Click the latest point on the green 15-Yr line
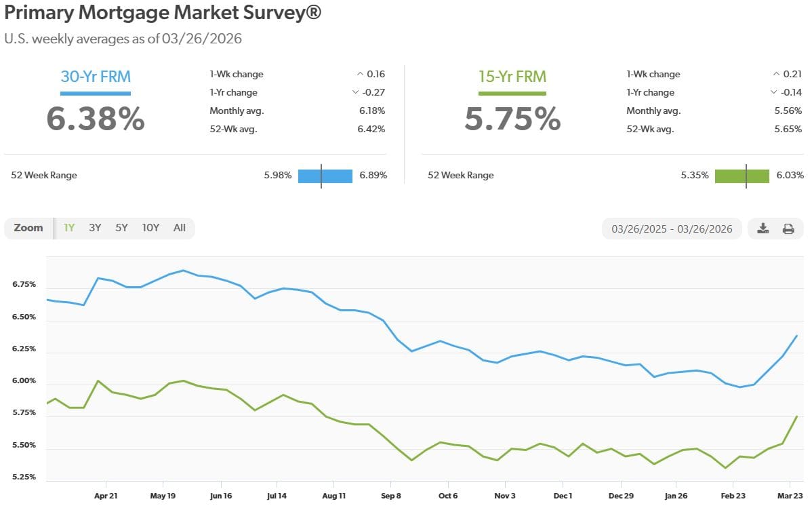Image resolution: width=812 pixels, height=510 pixels. (x=796, y=416)
